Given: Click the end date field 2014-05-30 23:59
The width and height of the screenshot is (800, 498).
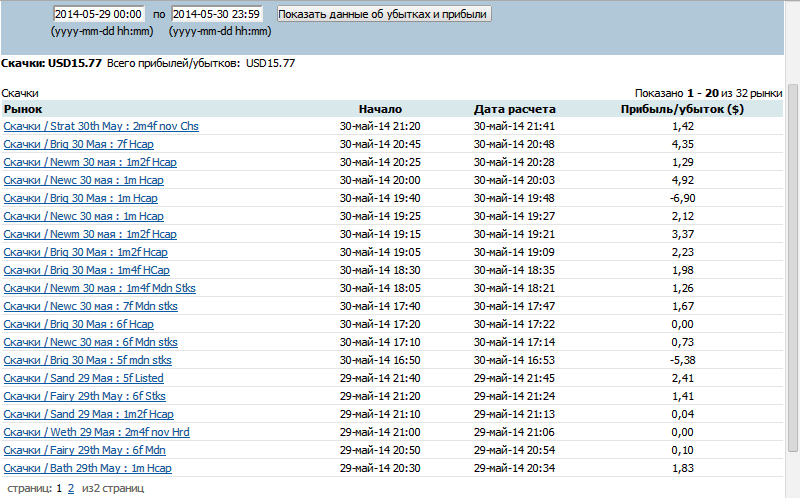Looking at the screenshot, I should click(217, 14).
